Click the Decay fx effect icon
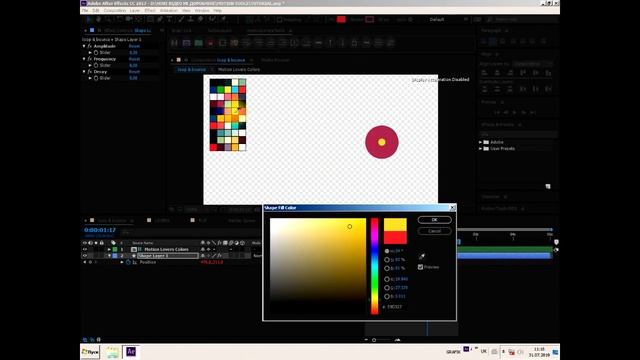 90,72
